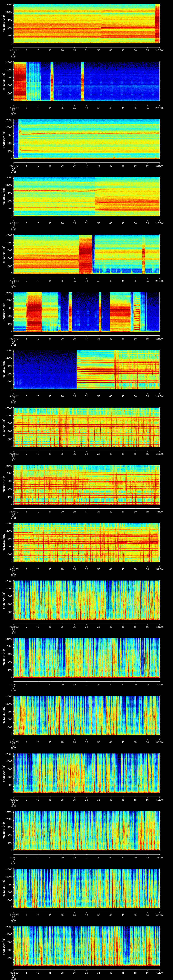The image size is (173, 980).
Task: Select the spectrogram panel beginning 4:36:00
Action: (86, 831)
